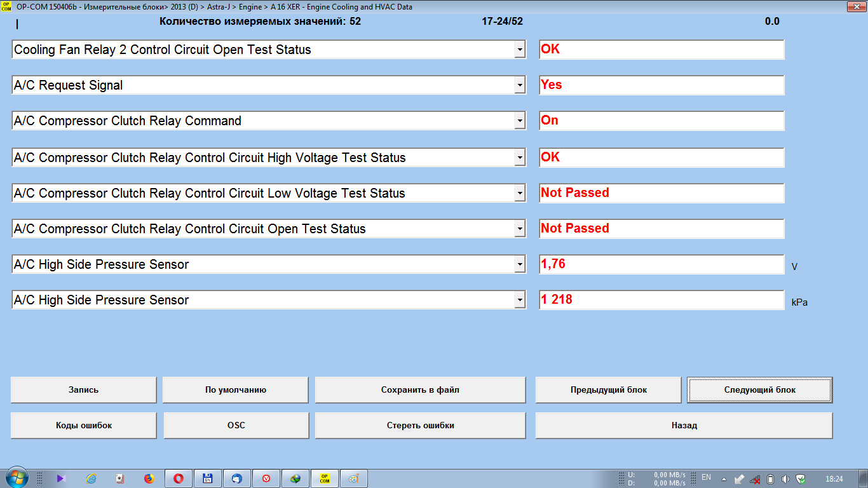Screen dimensions: 868x488
Task: Expand the Low Voltage Test Status dropdown
Action: pos(520,193)
